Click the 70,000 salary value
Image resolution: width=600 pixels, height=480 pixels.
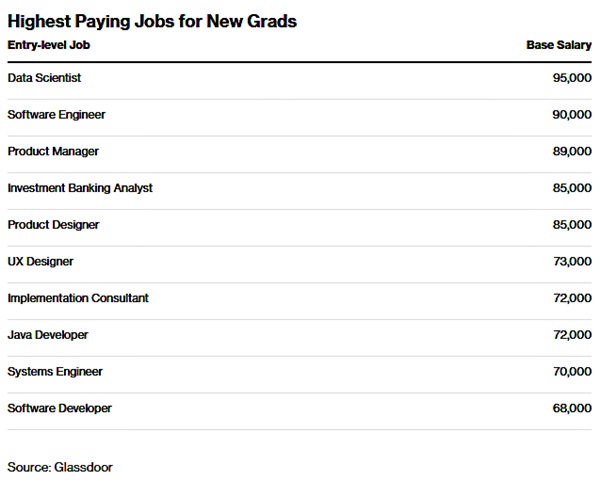pos(572,371)
